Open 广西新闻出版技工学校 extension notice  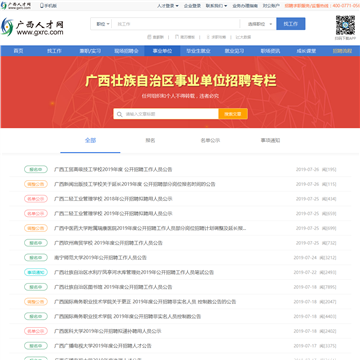[135, 184]
